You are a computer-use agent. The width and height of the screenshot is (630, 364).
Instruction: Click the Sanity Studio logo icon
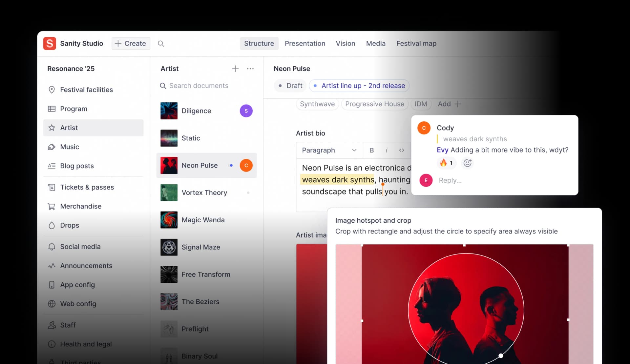tap(50, 43)
